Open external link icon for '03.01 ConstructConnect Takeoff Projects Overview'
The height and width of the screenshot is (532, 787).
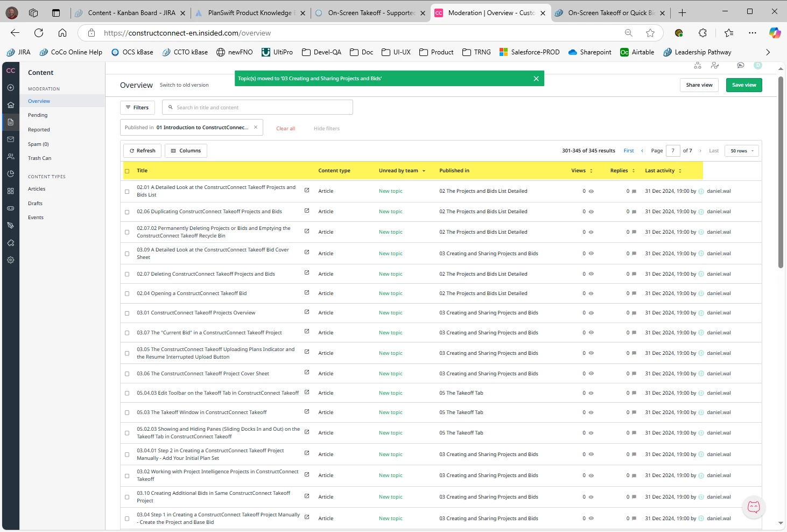307,312
